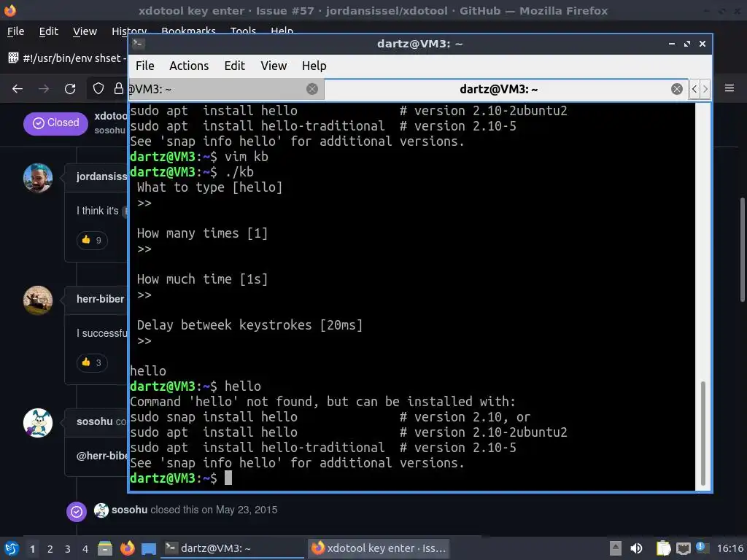Open the start menu in taskbar

tap(12, 548)
